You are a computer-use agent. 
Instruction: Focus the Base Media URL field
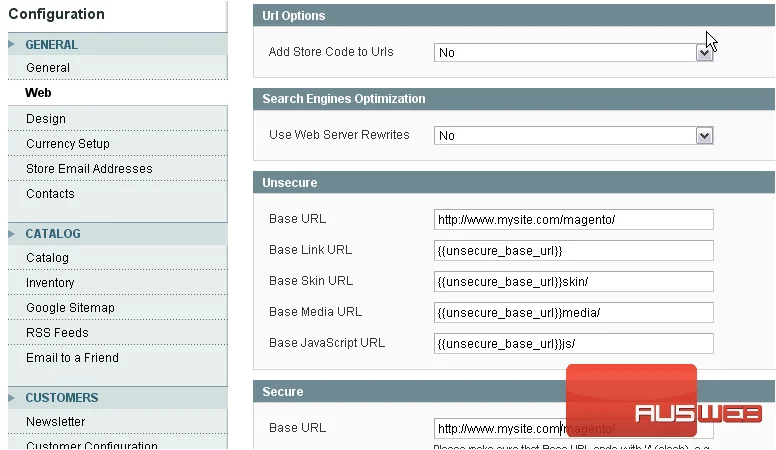click(574, 312)
